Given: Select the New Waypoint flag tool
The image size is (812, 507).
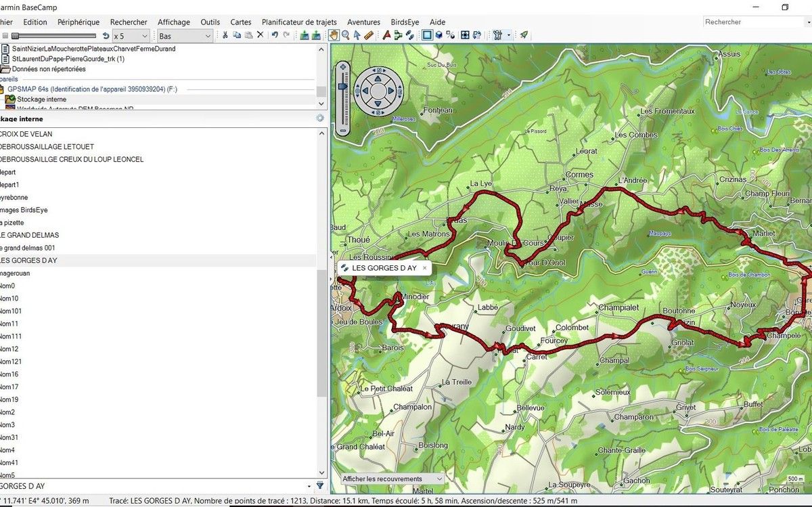Looking at the screenshot, I should (x=386, y=35).
